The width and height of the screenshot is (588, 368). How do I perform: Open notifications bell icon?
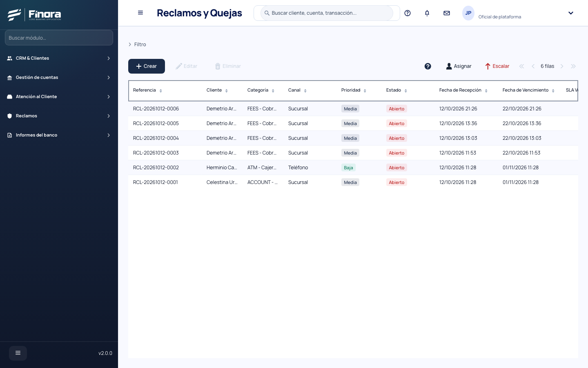(427, 13)
